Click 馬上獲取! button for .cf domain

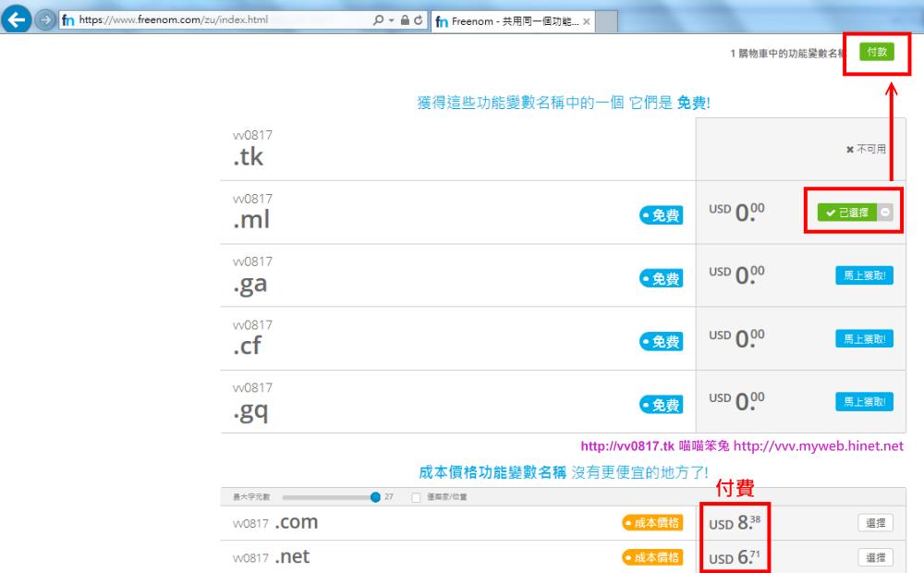coord(864,339)
